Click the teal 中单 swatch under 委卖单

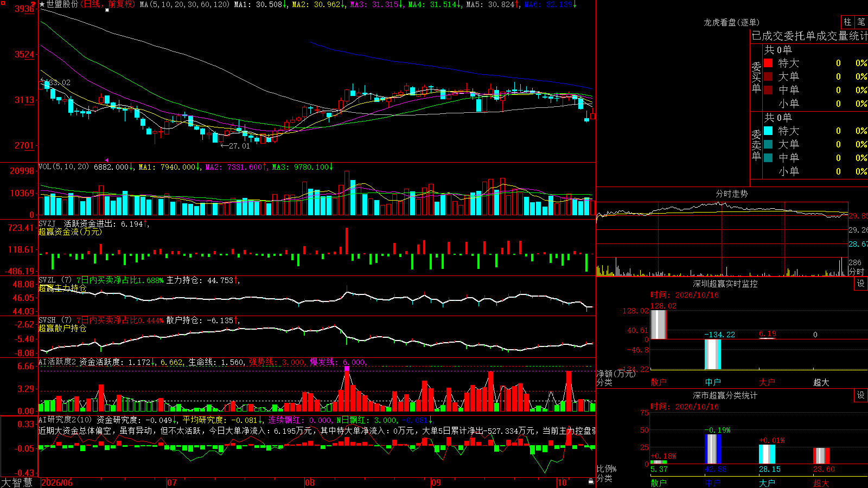click(x=768, y=158)
